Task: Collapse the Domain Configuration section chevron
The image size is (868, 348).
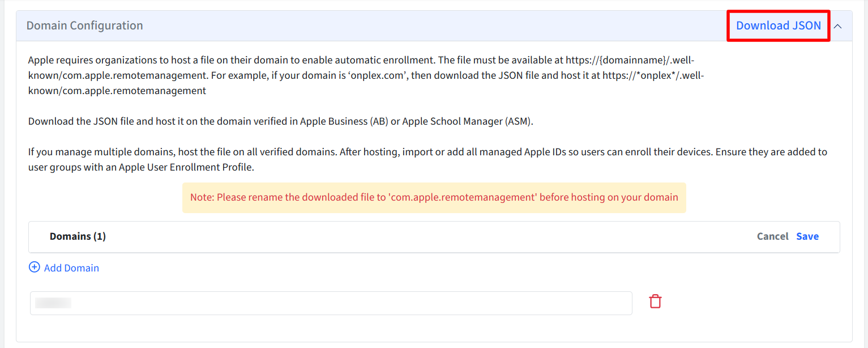Action: pos(838,26)
